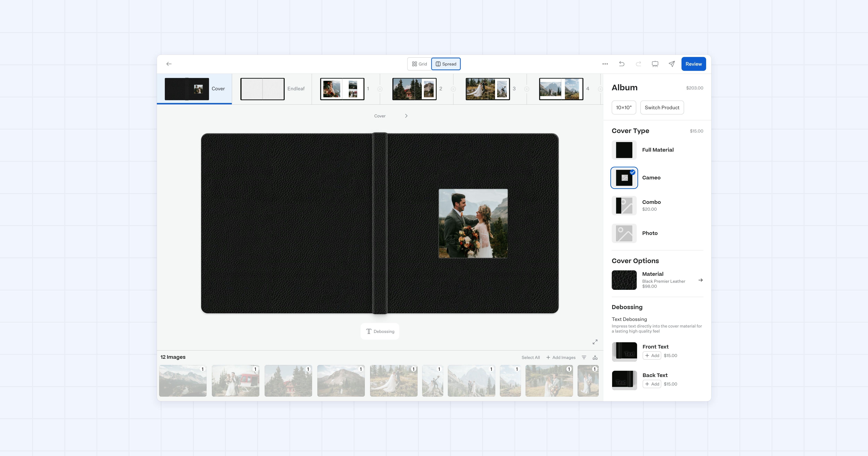Viewport: 868px width, 456px height.
Task: Click the back arrow icon
Action: click(x=169, y=64)
